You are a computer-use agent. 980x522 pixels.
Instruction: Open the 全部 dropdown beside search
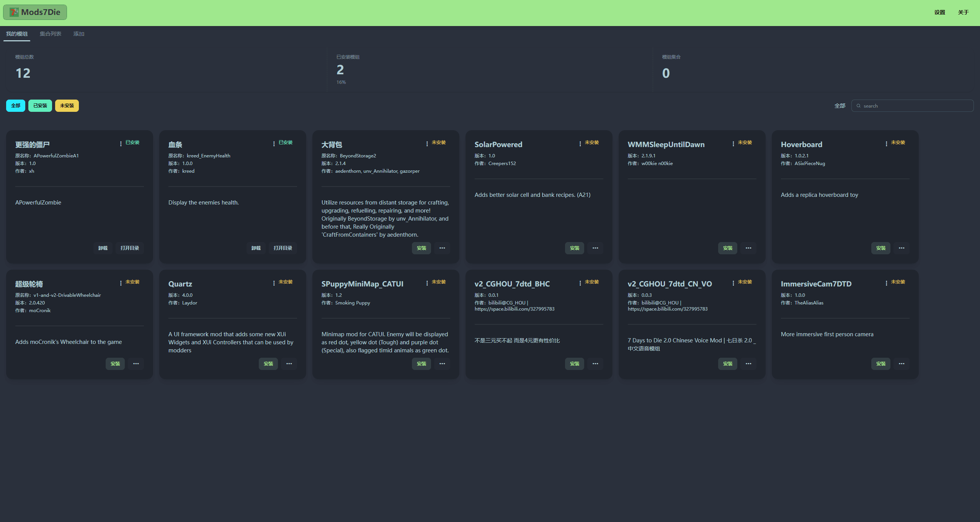pyautogui.click(x=840, y=106)
